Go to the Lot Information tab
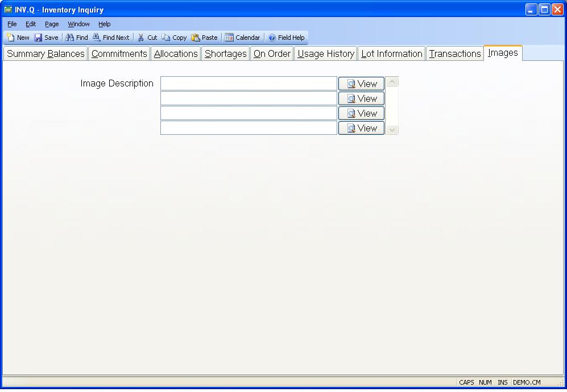567x392 pixels. [391, 53]
